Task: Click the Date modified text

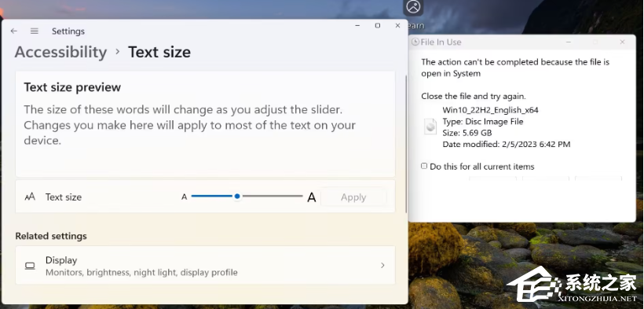Action: click(x=507, y=145)
